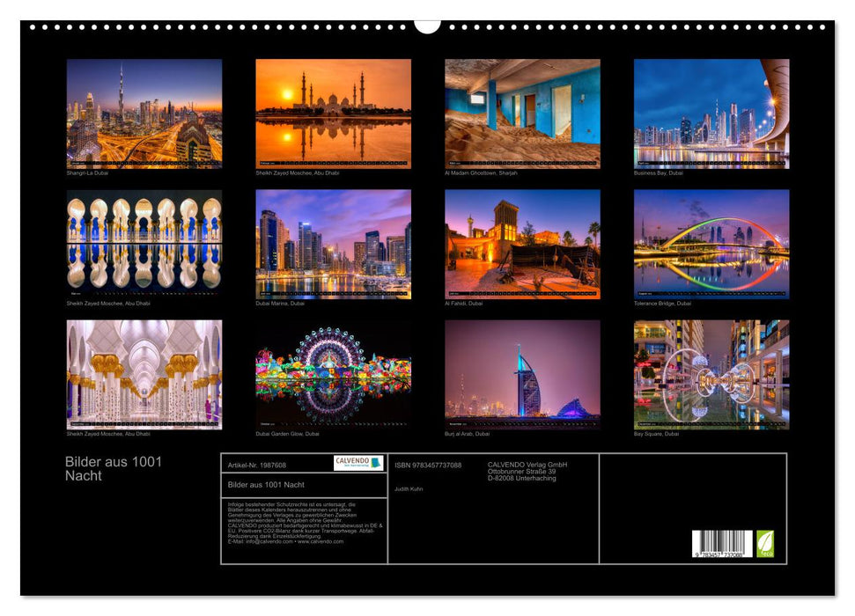Open the Shangri-La Dubai skyline photo
This screenshot has height=616, width=855.
144,113
